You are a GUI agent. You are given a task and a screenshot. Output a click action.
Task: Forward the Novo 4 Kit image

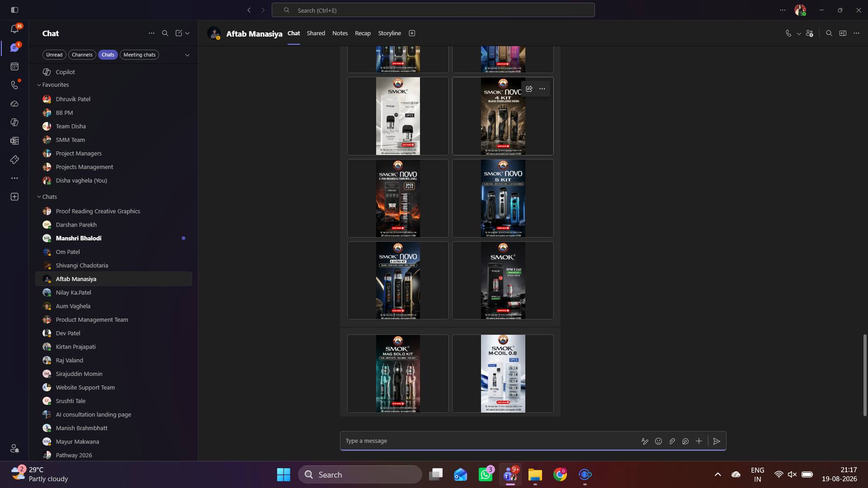click(x=529, y=89)
